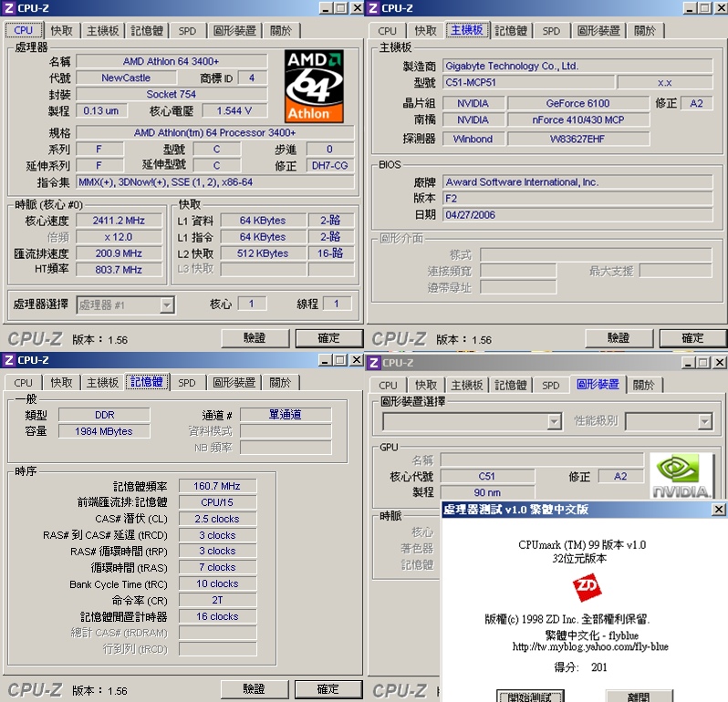Click 驗證 button in the motherboard window

619,338
